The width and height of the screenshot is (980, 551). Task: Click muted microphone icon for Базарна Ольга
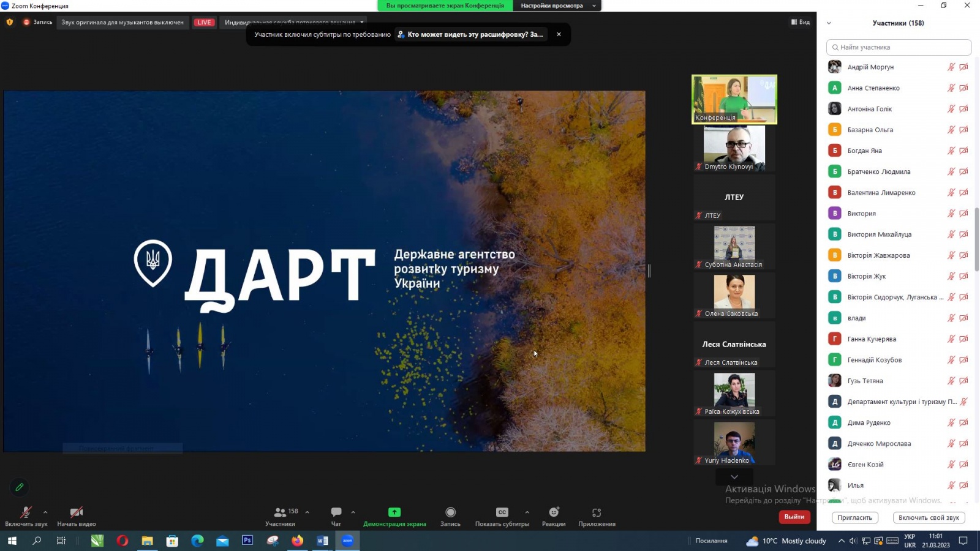(x=951, y=130)
